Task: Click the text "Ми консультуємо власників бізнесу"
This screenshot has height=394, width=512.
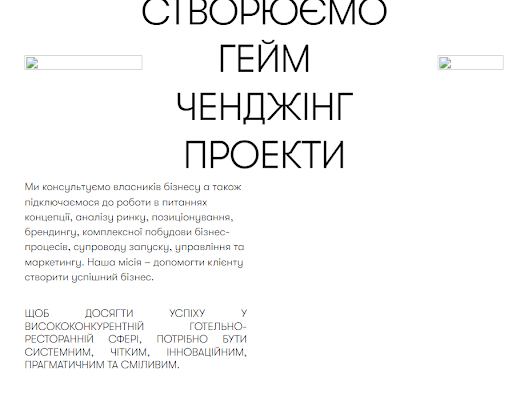Action: tap(112, 187)
